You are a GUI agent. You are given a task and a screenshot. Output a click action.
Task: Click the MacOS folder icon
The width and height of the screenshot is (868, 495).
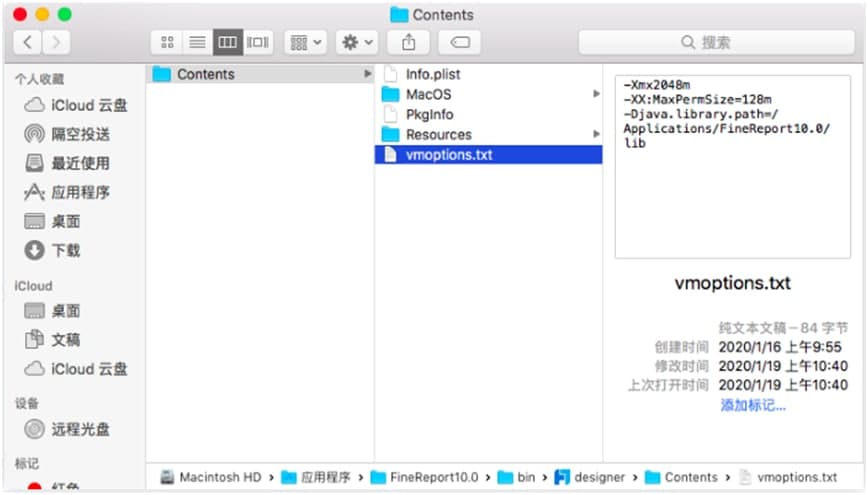click(x=390, y=94)
